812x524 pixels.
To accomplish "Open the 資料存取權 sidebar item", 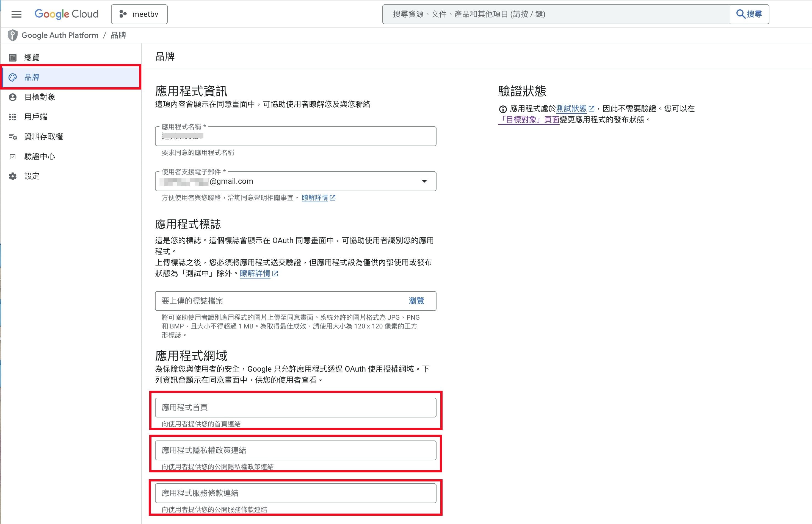I will pos(71,137).
